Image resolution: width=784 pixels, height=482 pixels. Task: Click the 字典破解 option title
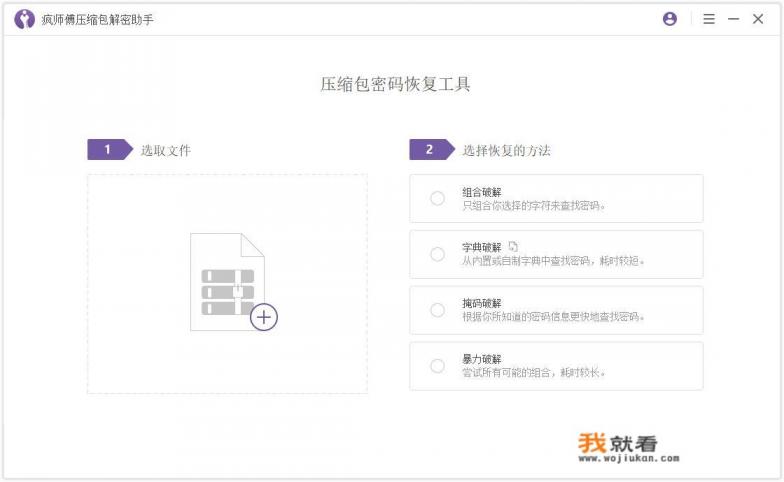tap(482, 248)
